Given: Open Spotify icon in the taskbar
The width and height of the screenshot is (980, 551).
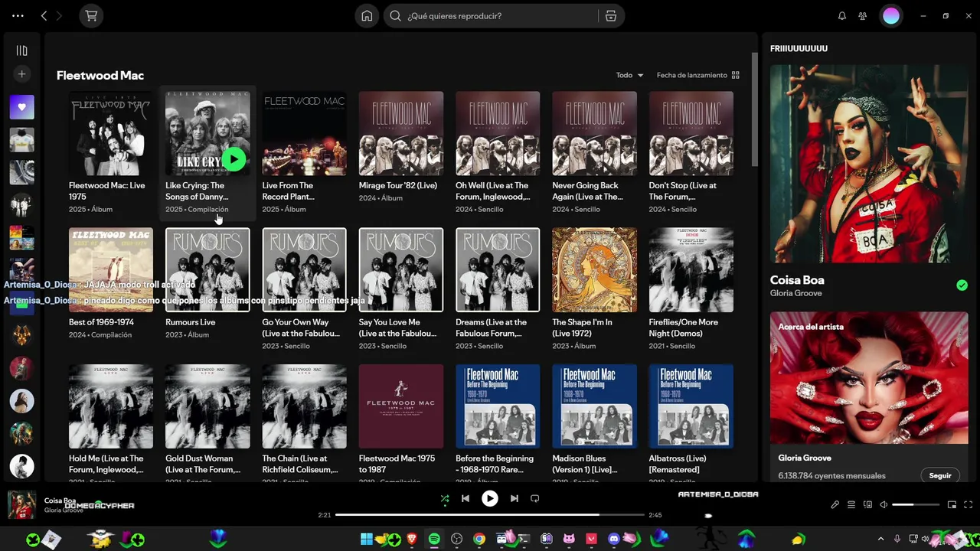Looking at the screenshot, I should 434,540.
